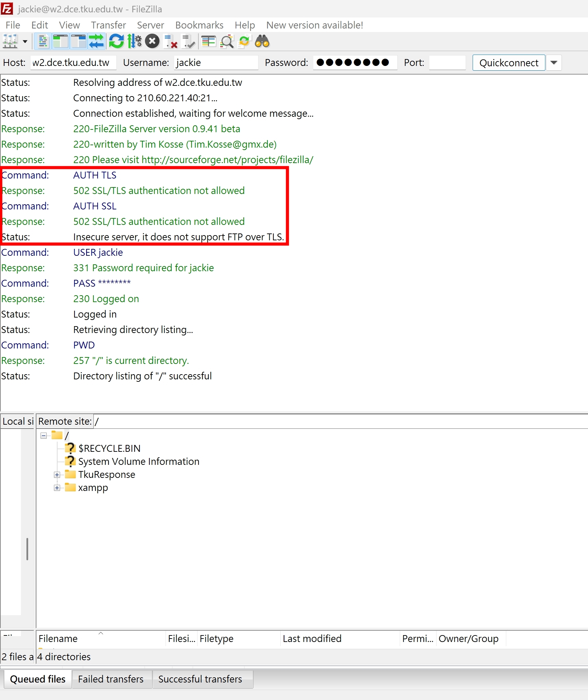Expand the xampp folder
This screenshot has height=700, width=588.
57,488
